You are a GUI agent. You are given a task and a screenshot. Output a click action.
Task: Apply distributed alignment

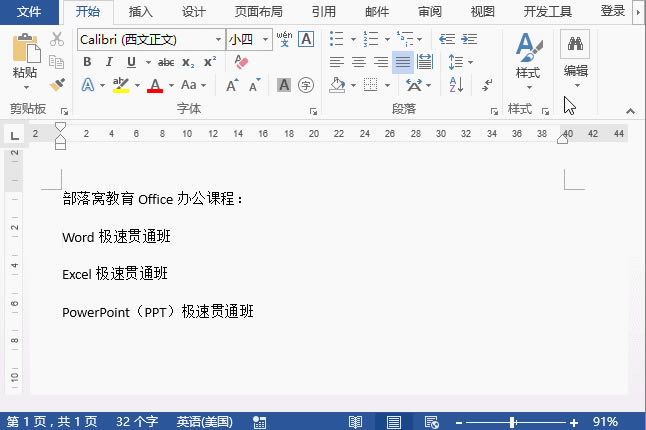pyautogui.click(x=425, y=62)
